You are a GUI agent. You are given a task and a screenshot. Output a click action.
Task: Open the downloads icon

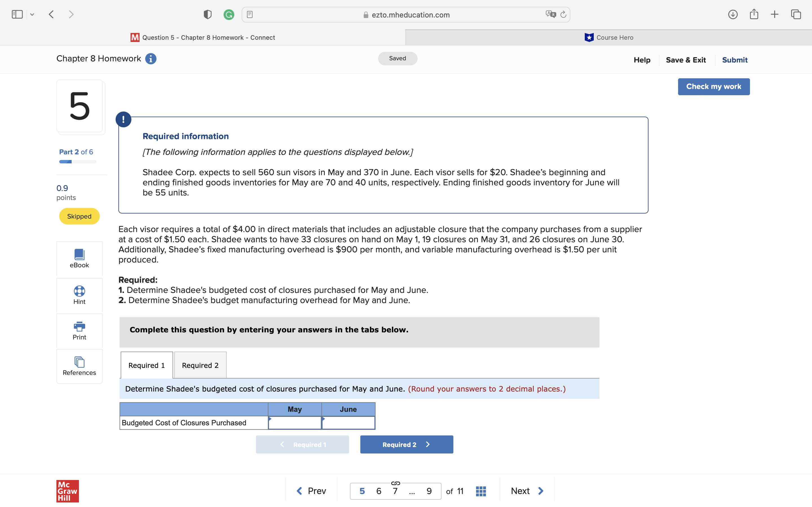[x=733, y=14]
